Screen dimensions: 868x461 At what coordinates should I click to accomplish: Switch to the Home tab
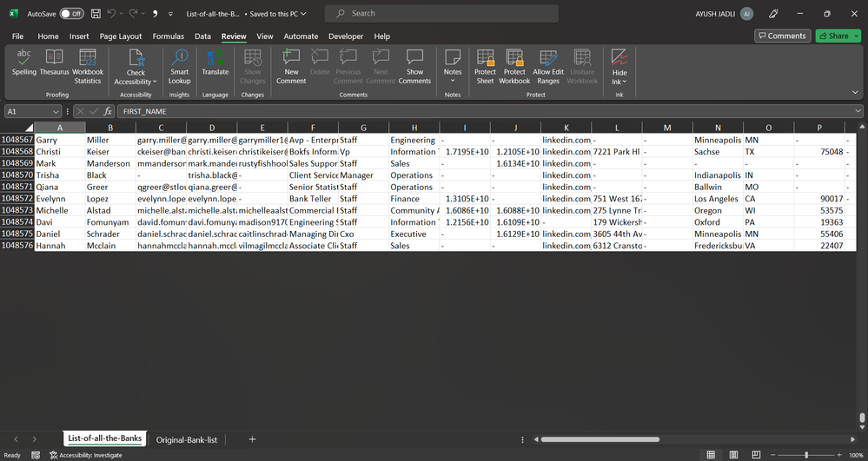[x=48, y=36]
